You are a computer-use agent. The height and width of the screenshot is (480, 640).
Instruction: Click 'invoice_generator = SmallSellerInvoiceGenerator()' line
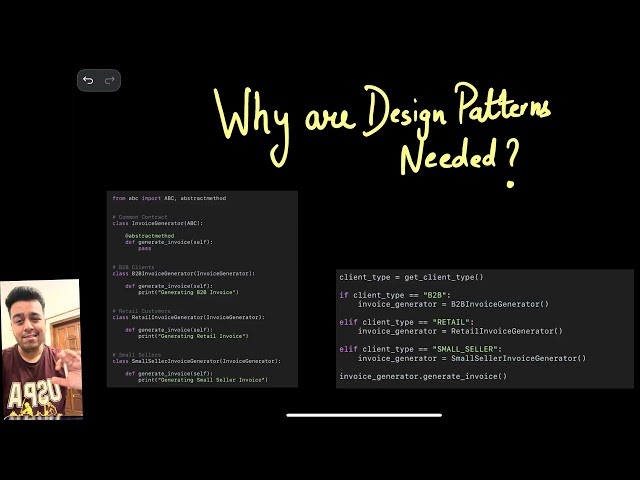(472, 358)
